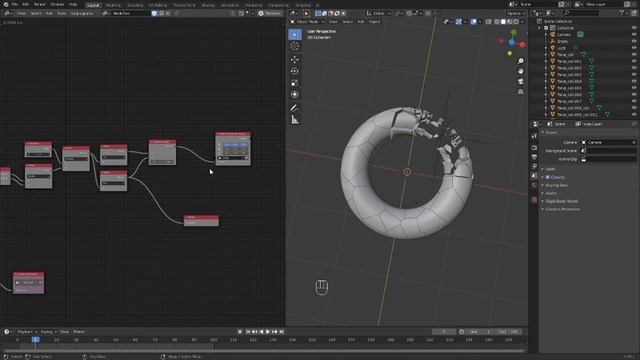Click the blue Z axis on navigation gizmo
This screenshot has width=640, height=360.
click(512, 42)
